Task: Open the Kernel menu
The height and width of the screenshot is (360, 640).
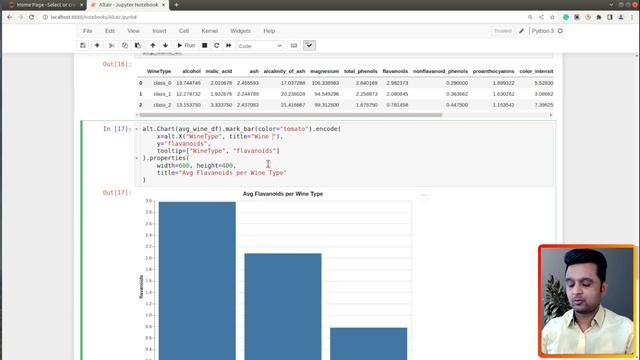Action: point(209,31)
